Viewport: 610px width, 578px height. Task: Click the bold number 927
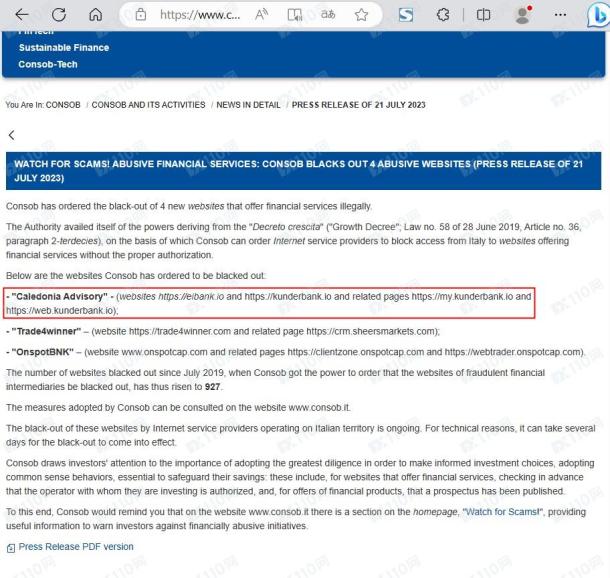[x=212, y=387]
